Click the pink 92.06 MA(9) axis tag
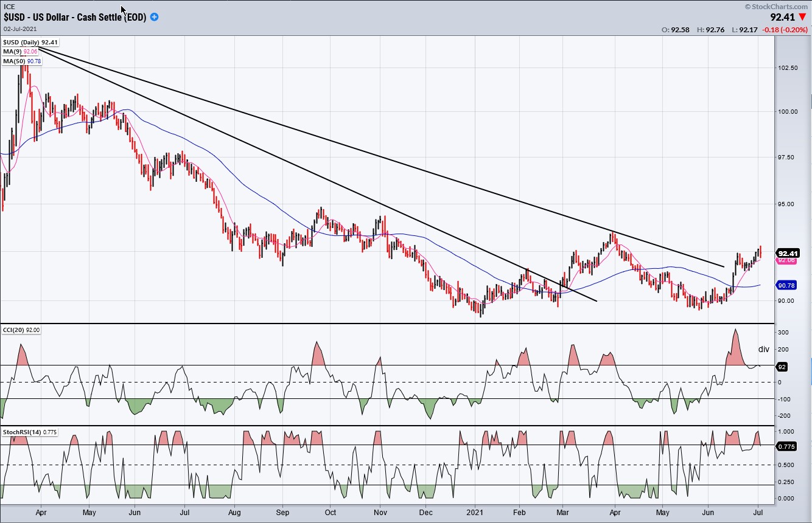The image size is (812, 523). (x=787, y=260)
